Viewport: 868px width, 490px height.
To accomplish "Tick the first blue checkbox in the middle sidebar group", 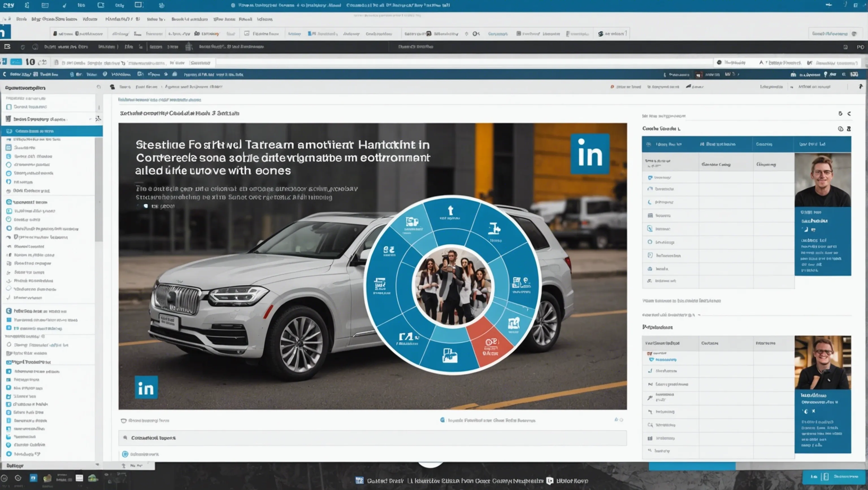I will click(x=9, y=202).
